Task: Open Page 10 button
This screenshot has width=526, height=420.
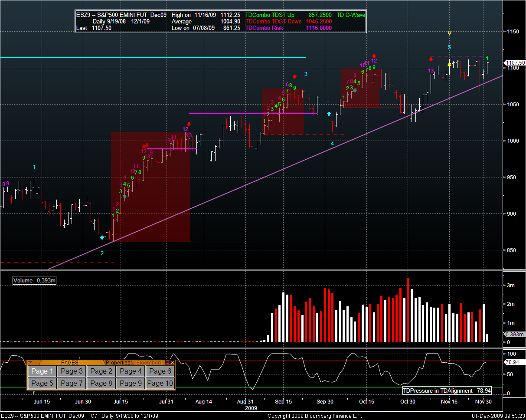Action: click(160, 384)
